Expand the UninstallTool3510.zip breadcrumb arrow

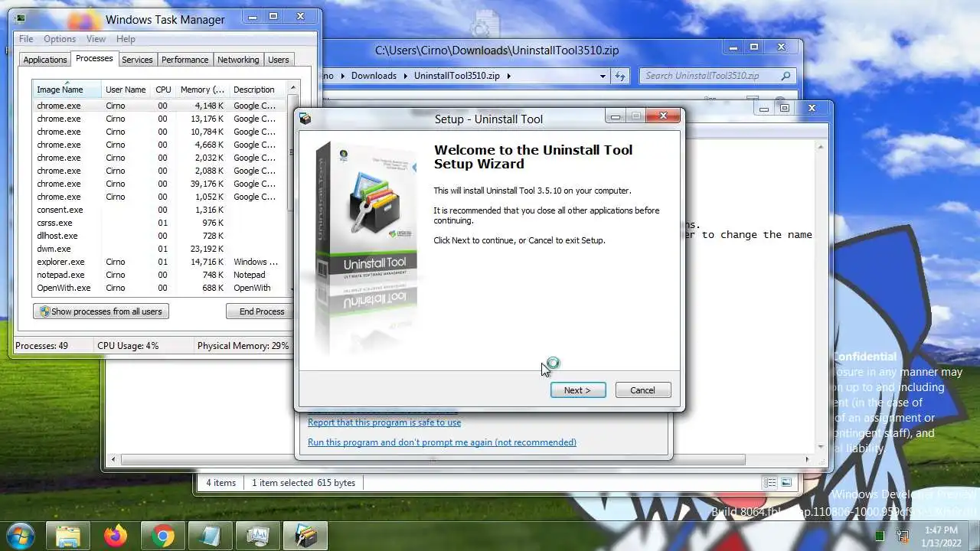click(508, 76)
